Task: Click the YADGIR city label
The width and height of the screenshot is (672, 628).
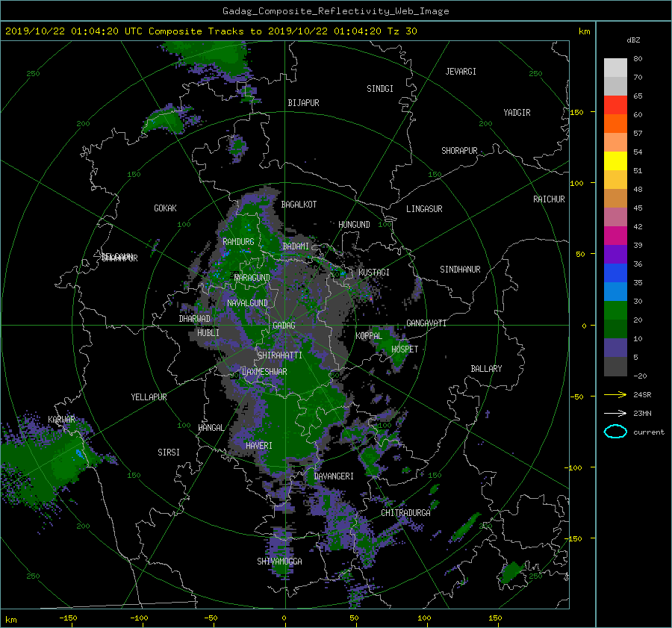Action: pos(517,113)
